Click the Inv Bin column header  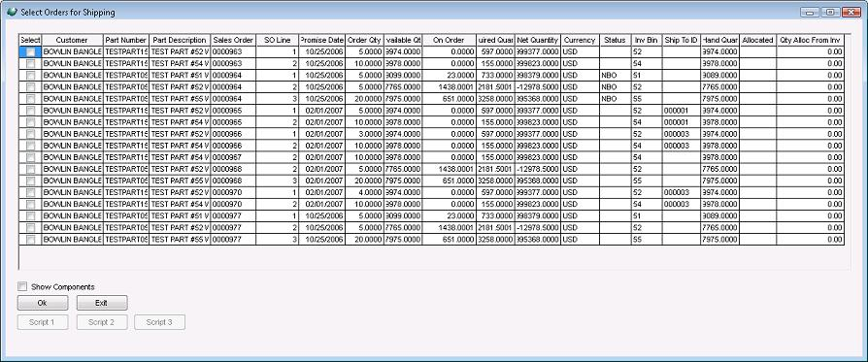tap(647, 40)
